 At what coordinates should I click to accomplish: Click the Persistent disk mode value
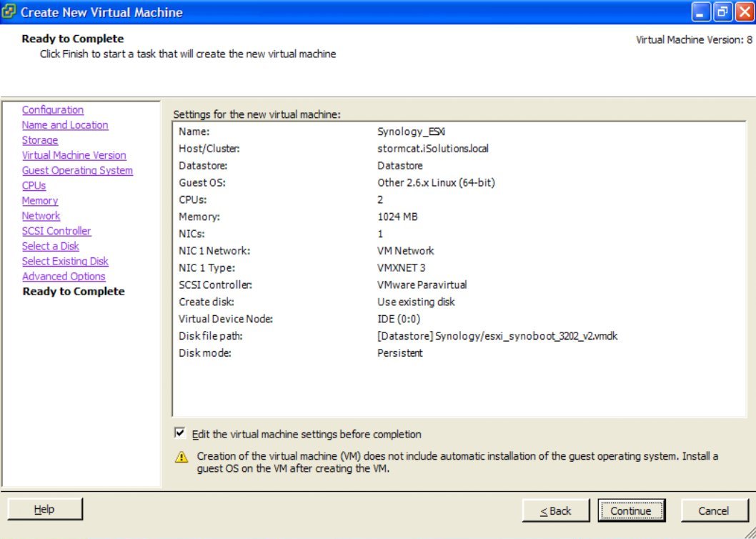(399, 352)
